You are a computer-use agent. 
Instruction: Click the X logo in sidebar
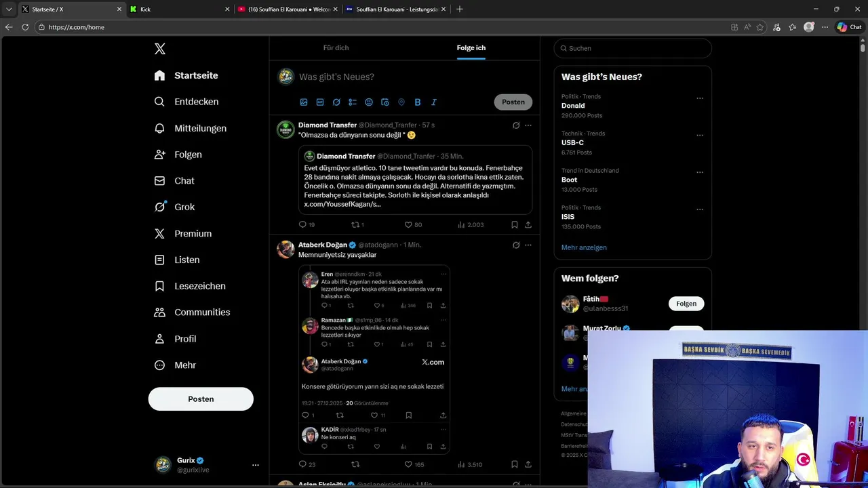tap(160, 49)
